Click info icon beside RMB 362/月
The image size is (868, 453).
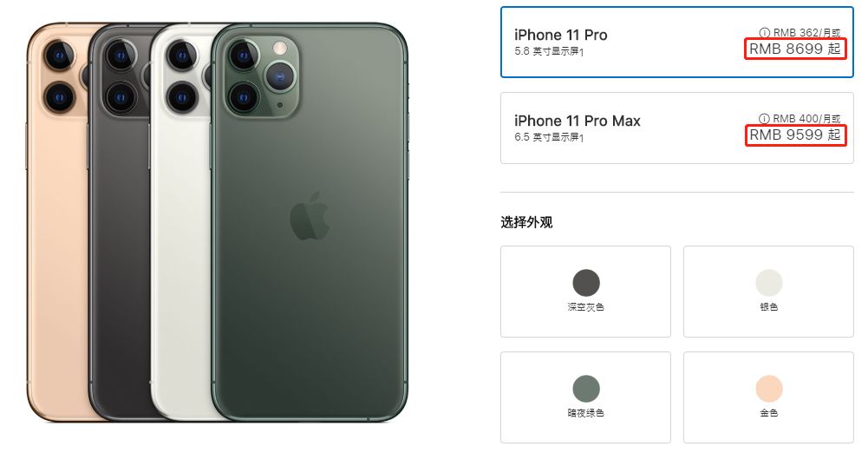coord(765,33)
